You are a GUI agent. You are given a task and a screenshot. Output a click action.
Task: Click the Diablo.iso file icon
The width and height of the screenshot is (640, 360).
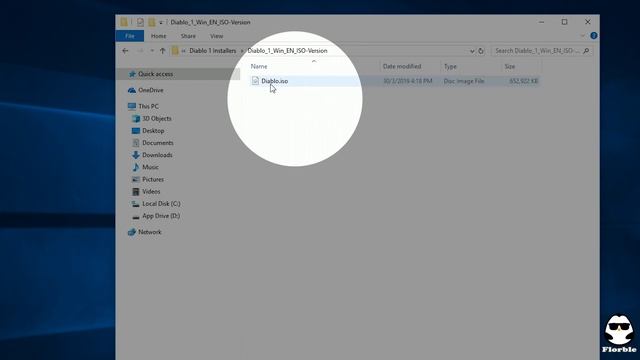(255, 81)
